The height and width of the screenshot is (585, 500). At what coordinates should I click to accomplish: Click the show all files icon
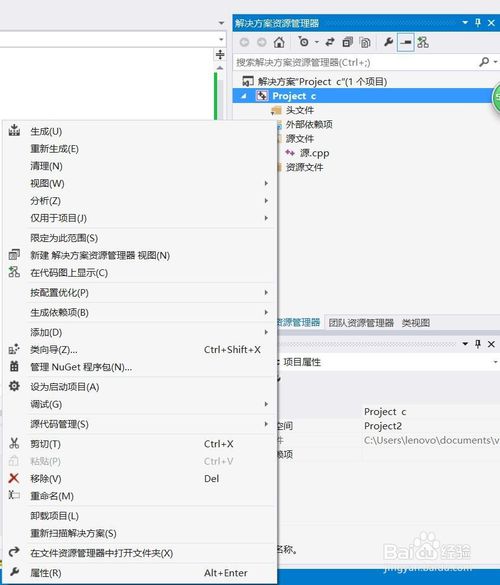click(x=365, y=42)
